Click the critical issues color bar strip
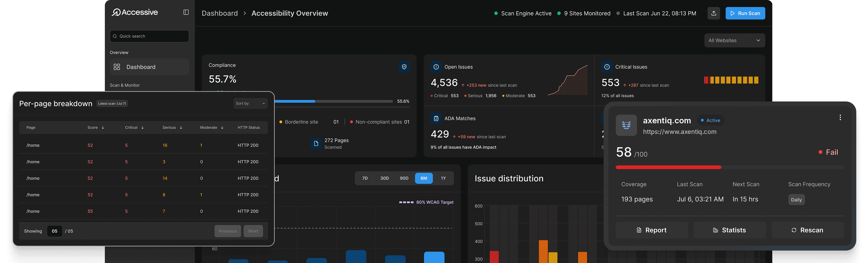 (731, 80)
